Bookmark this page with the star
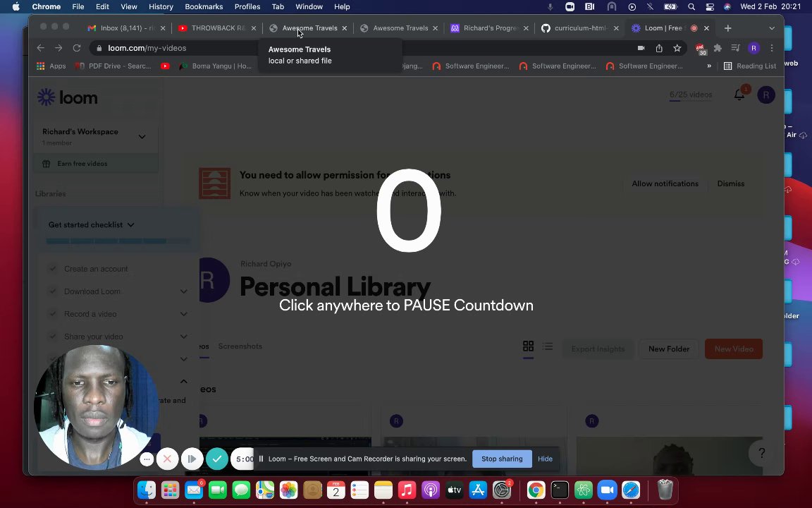Screen dimensions: 812x508 coord(677,48)
